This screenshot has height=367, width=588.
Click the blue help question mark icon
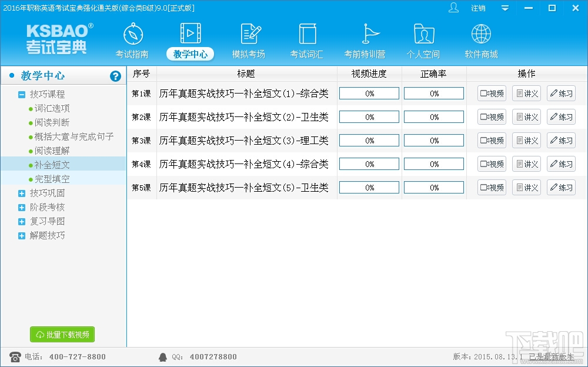point(115,76)
